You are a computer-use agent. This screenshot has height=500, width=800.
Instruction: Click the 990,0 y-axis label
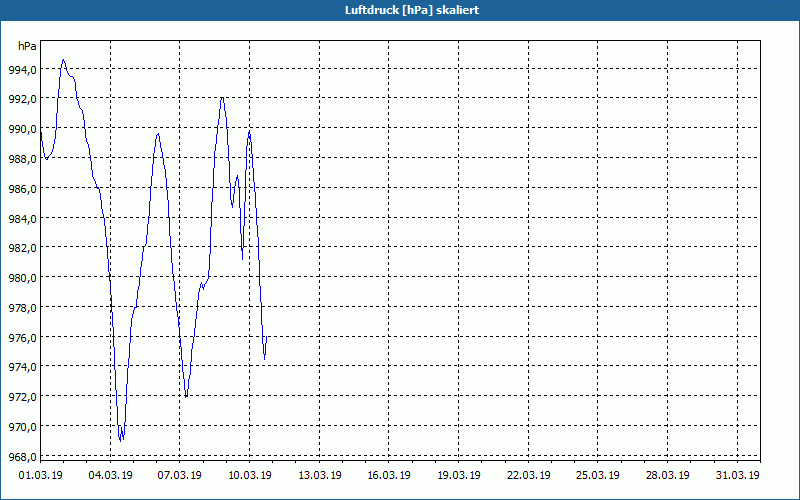(22, 130)
